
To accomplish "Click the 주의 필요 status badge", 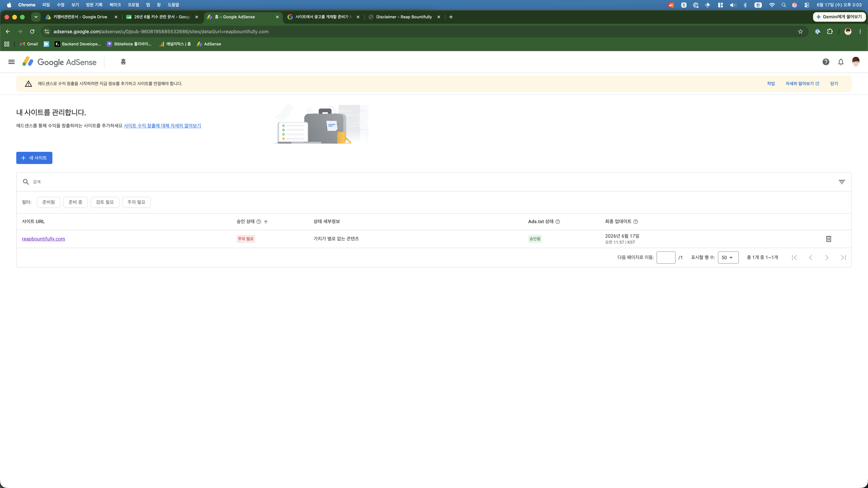I will 246,239.
